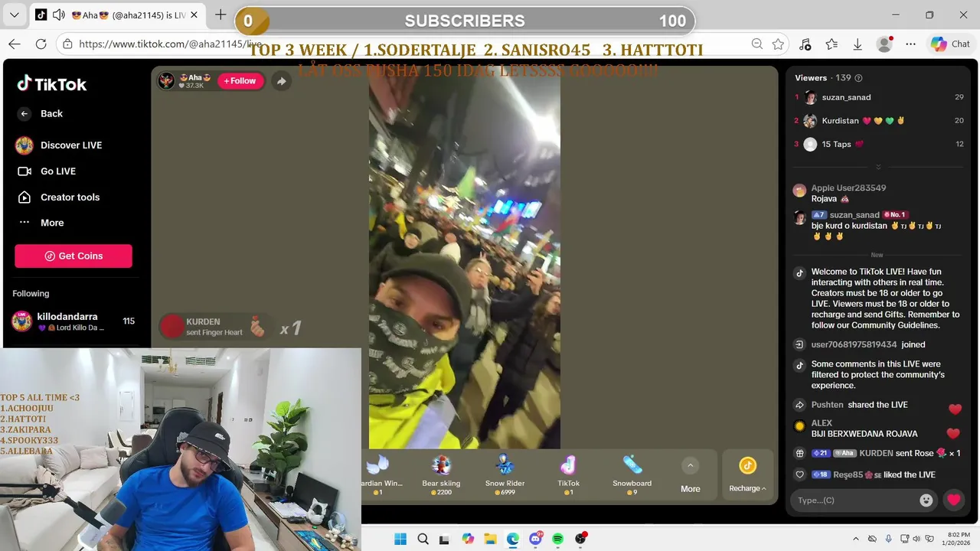Open Copilot from the taskbar
The width and height of the screenshot is (980, 551).
(468, 539)
